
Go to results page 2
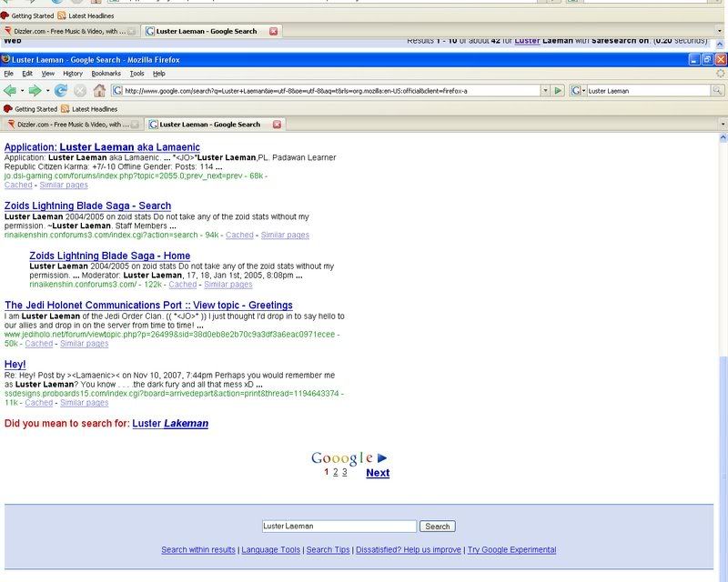[335, 473]
